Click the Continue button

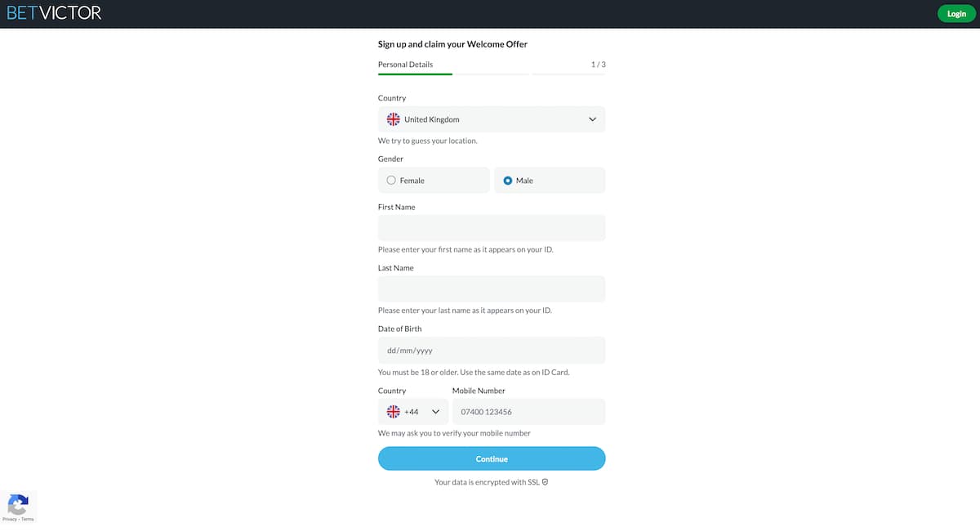pyautogui.click(x=492, y=458)
